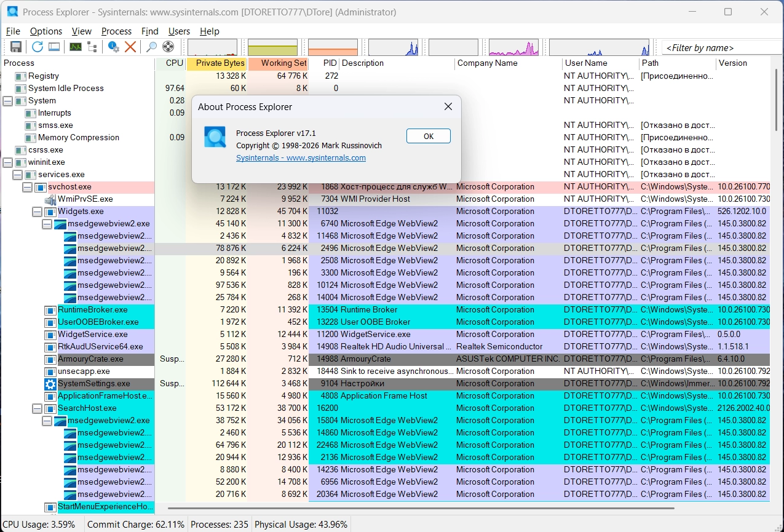Toggle the lower pane toolbar icon
Screen dimensions: 784x532
point(54,47)
